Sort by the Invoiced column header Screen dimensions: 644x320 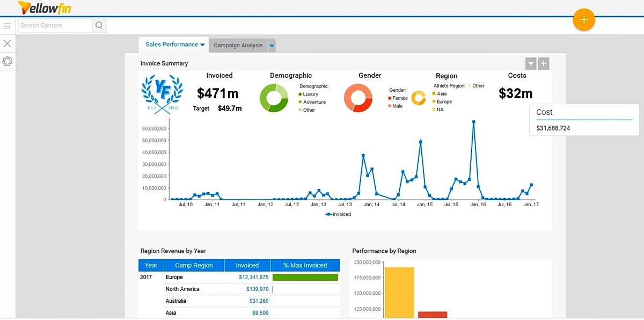tap(247, 265)
